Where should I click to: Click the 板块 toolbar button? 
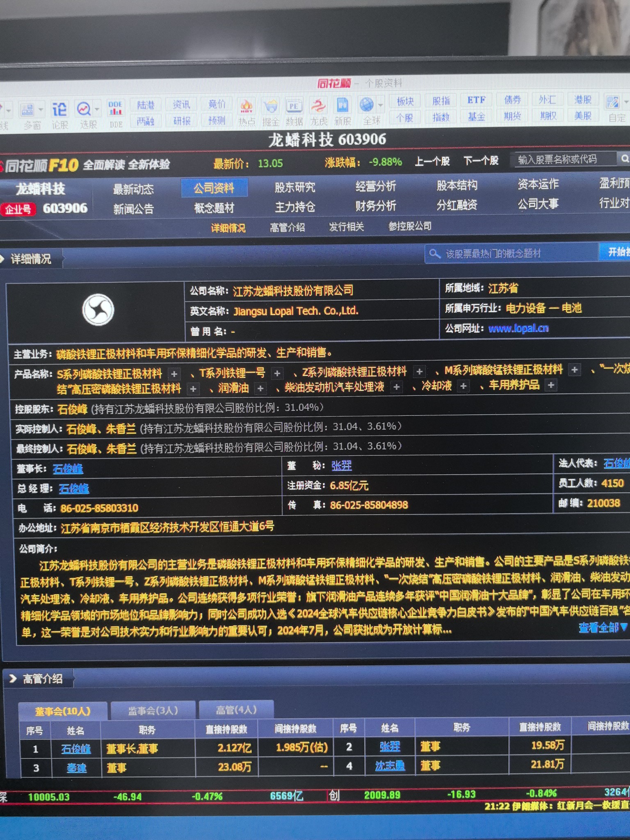[x=405, y=101]
